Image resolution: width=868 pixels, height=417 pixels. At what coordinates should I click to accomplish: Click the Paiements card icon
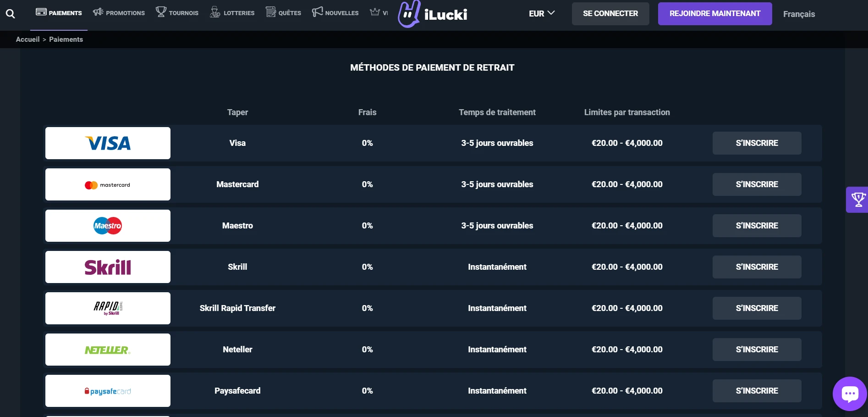pos(41,12)
